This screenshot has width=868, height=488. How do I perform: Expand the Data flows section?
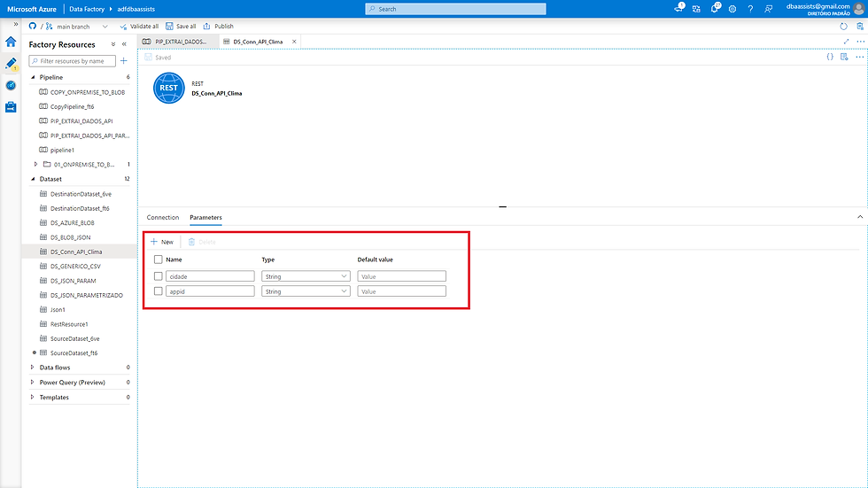pos(32,368)
